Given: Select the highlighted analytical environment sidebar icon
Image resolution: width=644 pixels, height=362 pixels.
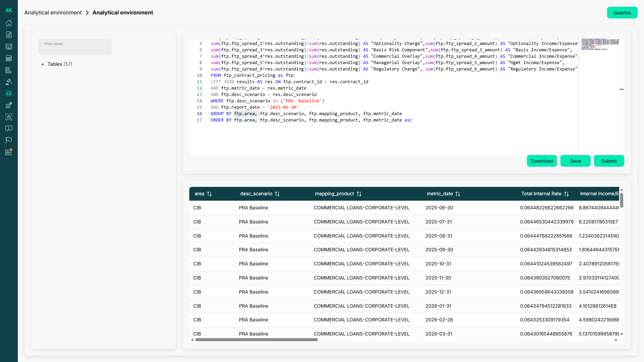Looking at the screenshot, I should [x=9, y=94].
